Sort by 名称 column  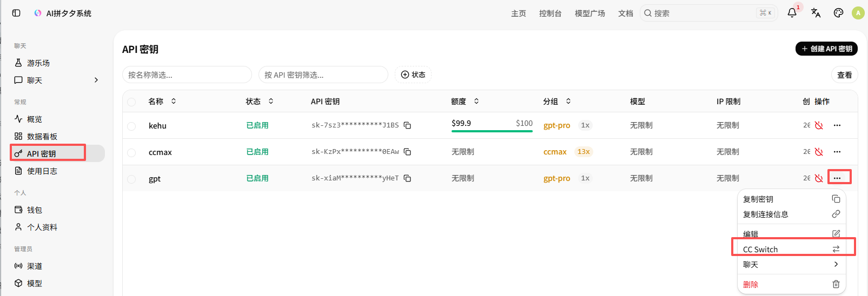tap(162, 101)
